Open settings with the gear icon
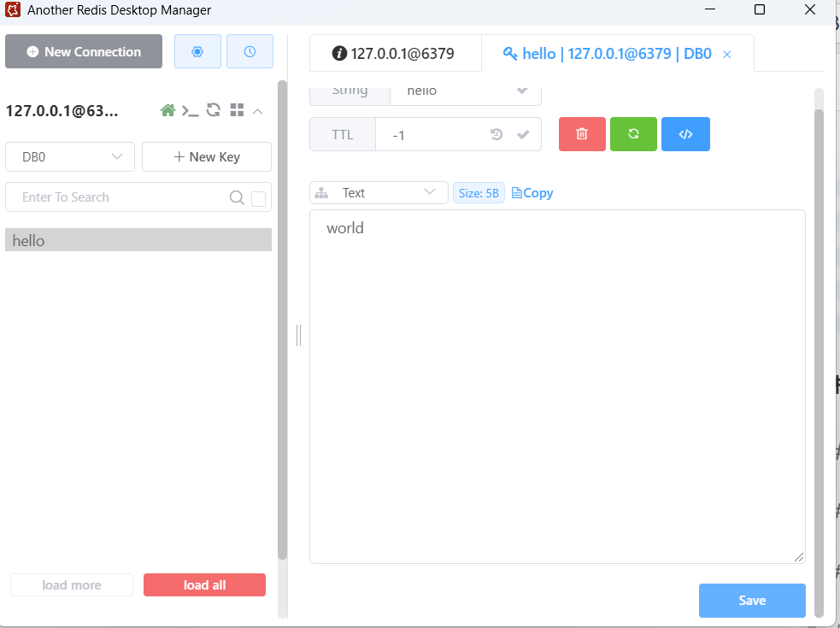The image size is (840, 628). (x=197, y=51)
